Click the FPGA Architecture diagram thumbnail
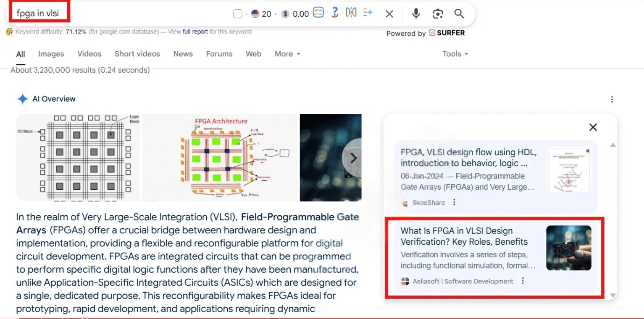The width and height of the screenshot is (644, 319). (221, 157)
